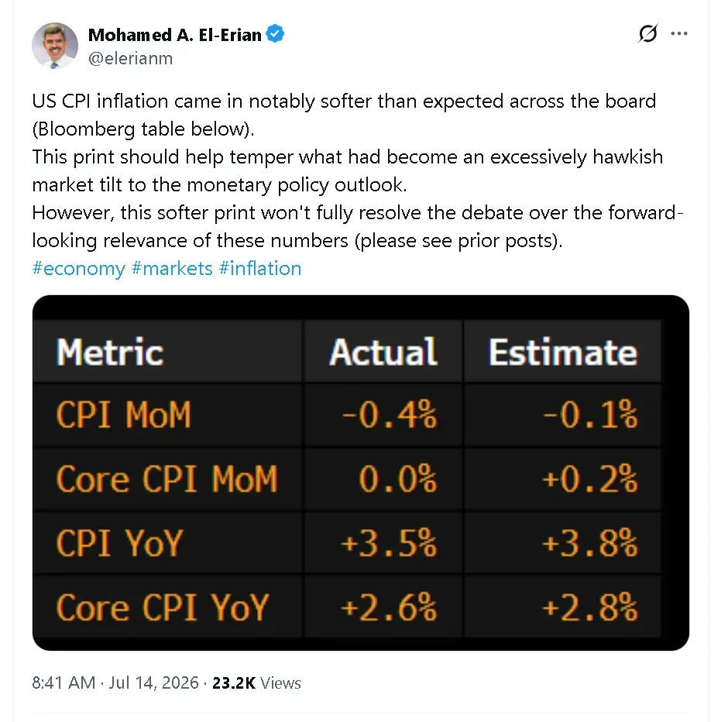Open the @elerianm handle link

[x=130, y=59]
